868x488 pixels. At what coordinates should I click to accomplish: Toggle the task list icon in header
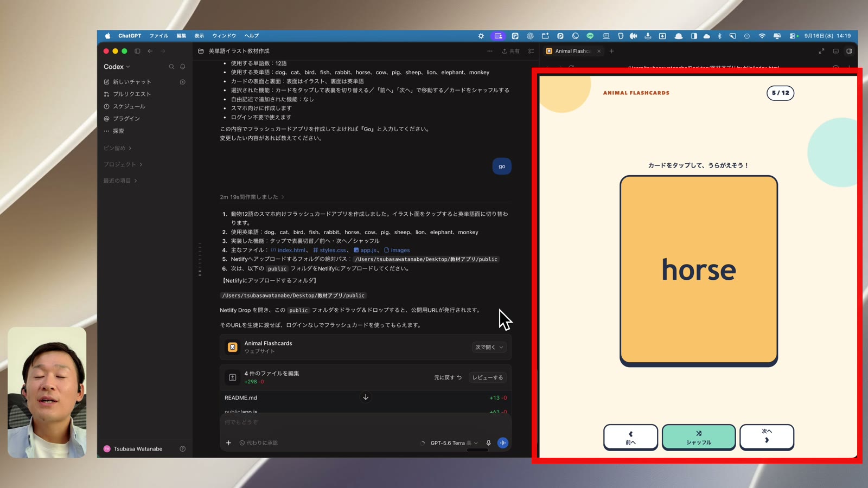[x=531, y=51]
